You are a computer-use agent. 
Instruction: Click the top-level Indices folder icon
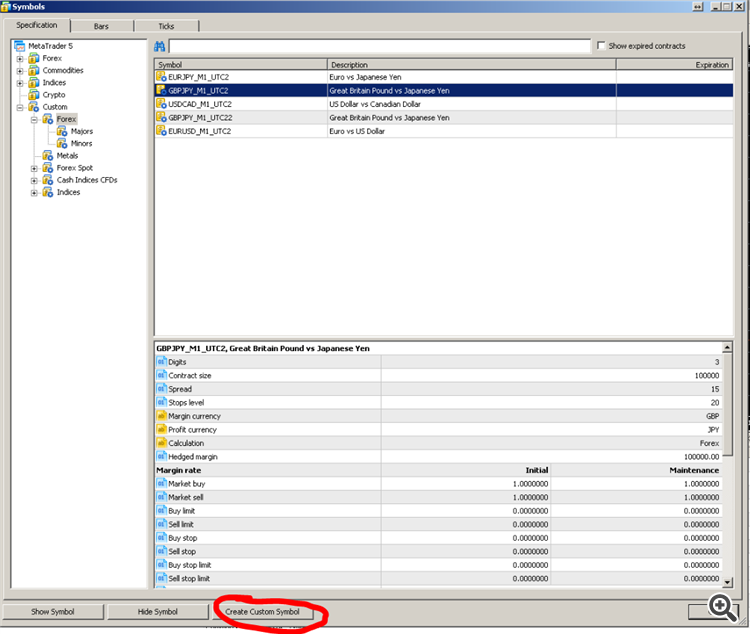pyautogui.click(x=33, y=83)
